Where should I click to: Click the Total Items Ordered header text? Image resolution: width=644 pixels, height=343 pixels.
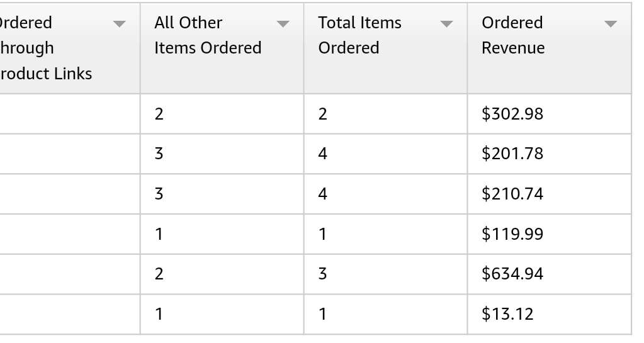(359, 35)
